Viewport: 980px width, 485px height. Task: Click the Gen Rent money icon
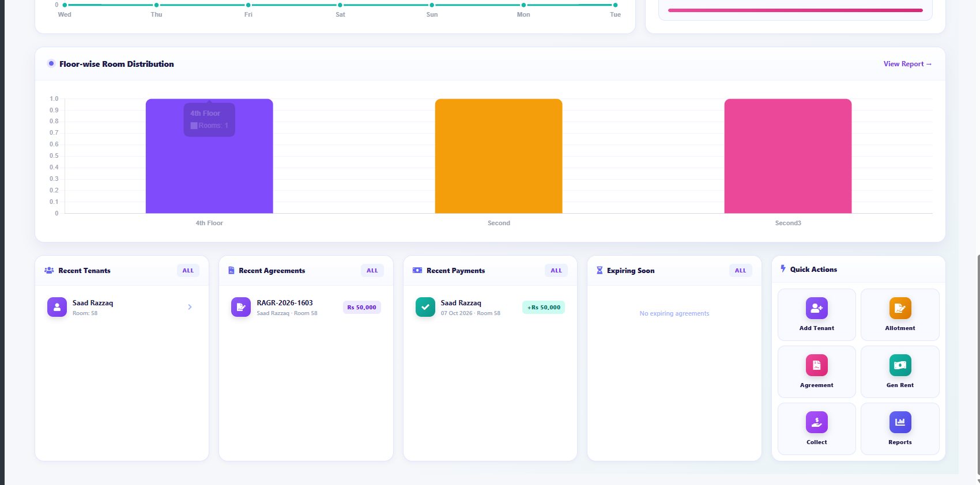click(x=900, y=365)
